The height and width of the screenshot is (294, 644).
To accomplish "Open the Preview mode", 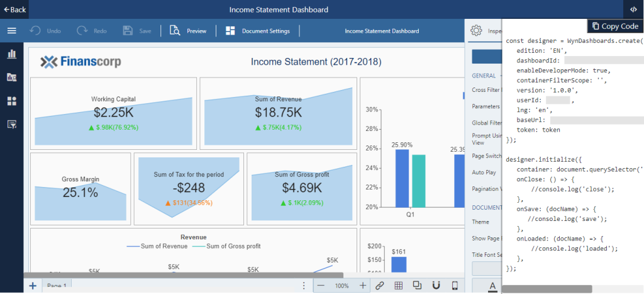I will pos(188,30).
